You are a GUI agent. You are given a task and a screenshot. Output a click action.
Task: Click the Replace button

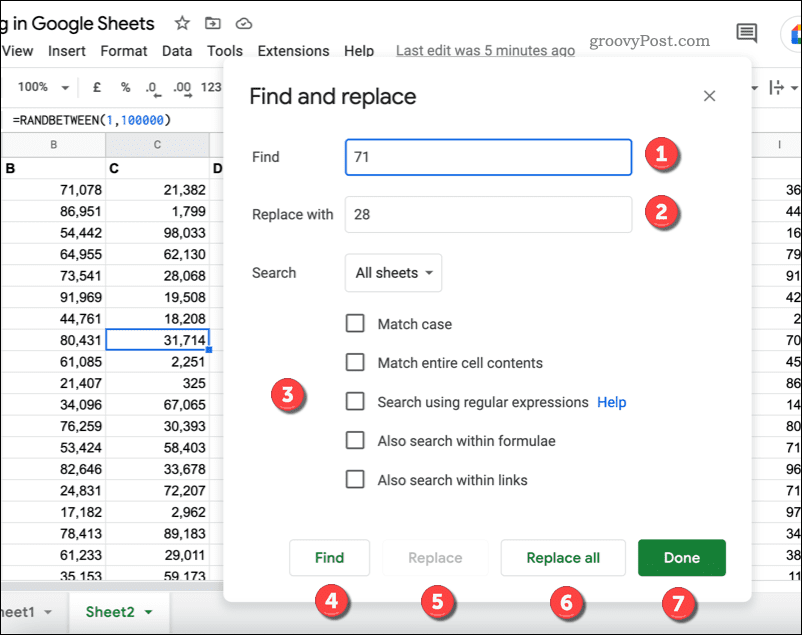point(435,558)
